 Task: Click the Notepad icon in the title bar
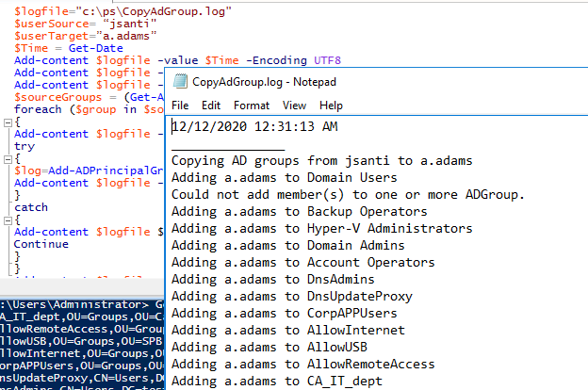click(x=181, y=82)
